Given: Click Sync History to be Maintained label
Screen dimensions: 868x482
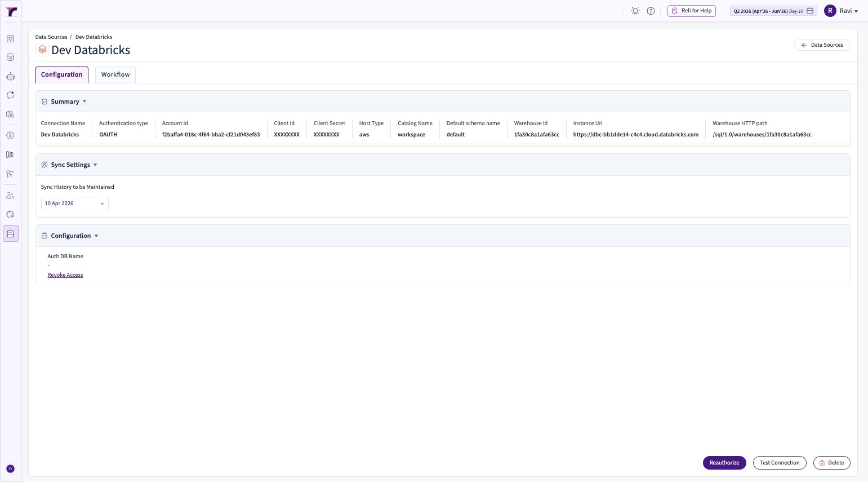Looking at the screenshot, I should (78, 187).
